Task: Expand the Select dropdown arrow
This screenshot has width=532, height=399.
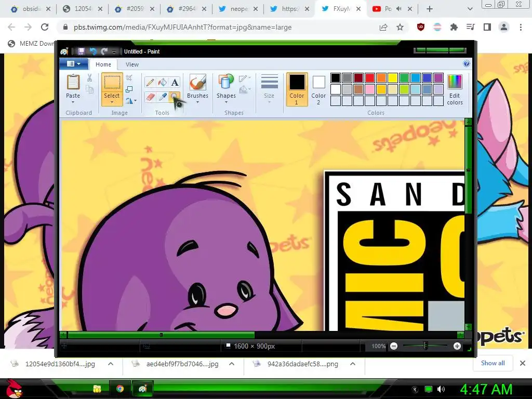Action: click(x=112, y=102)
